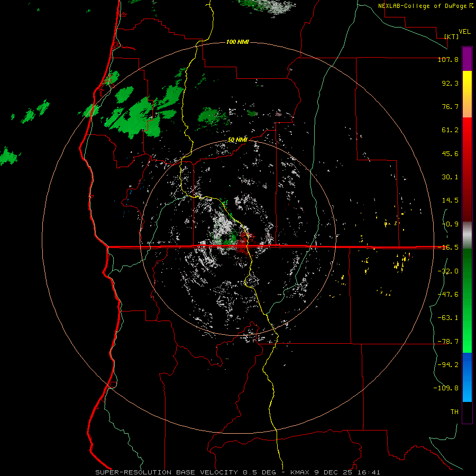Click the [KT] units label

(x=452, y=36)
